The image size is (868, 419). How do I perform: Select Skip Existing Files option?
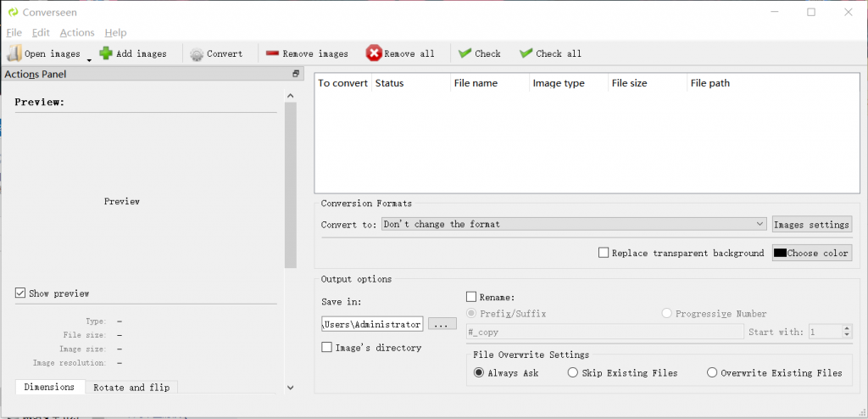tap(573, 372)
